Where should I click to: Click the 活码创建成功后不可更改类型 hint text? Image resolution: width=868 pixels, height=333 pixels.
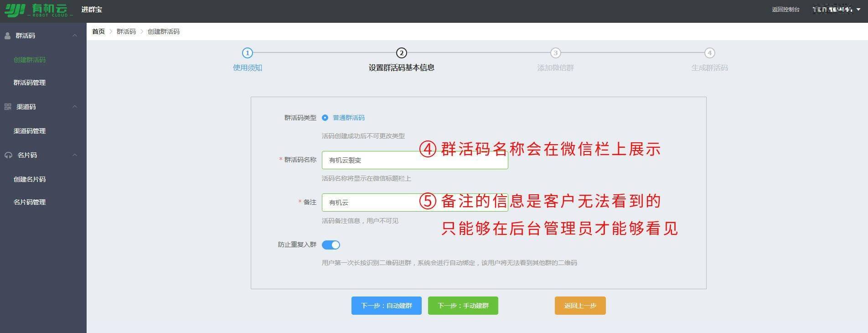363,136
